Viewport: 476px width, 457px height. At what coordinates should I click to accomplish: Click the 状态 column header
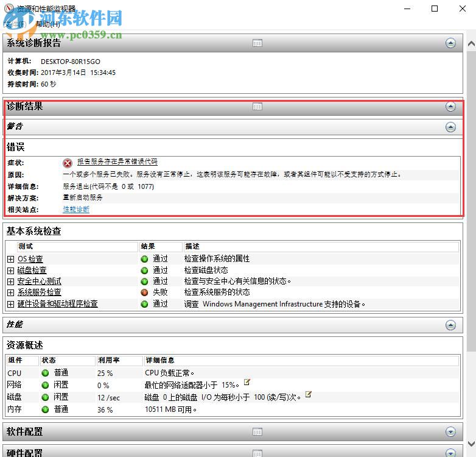tap(68, 360)
